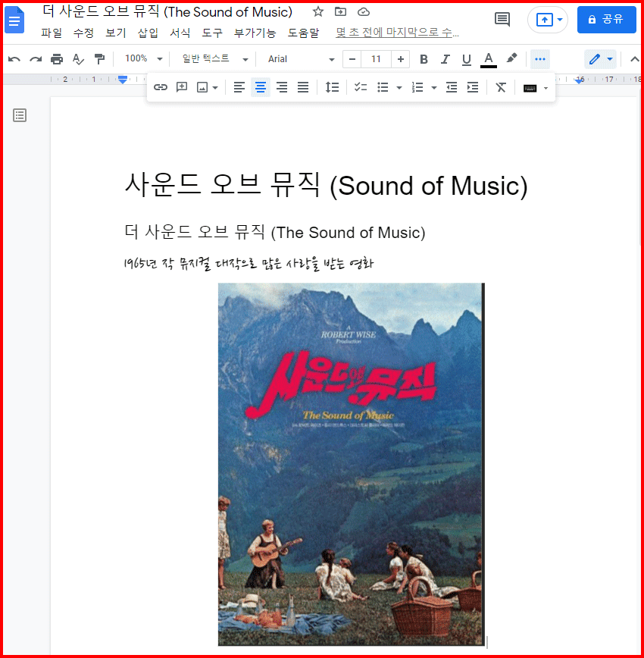Select center alignment

[261, 87]
